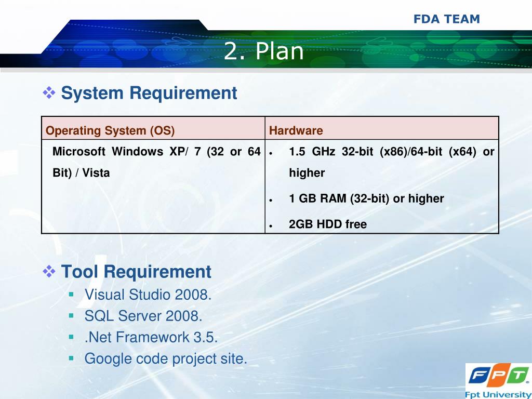Select the '.Net Framework 3.5.' list item
The image size is (532, 399).
(151, 337)
